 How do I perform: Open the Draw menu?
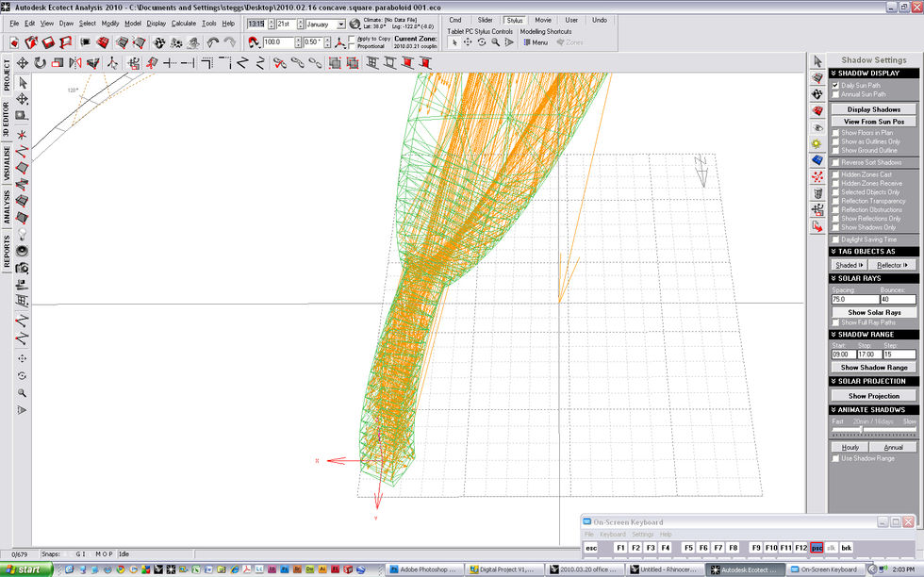click(66, 24)
